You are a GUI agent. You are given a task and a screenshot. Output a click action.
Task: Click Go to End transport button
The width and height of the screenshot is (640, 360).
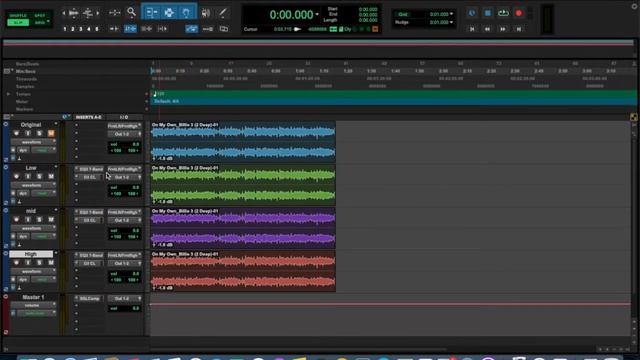518,29
